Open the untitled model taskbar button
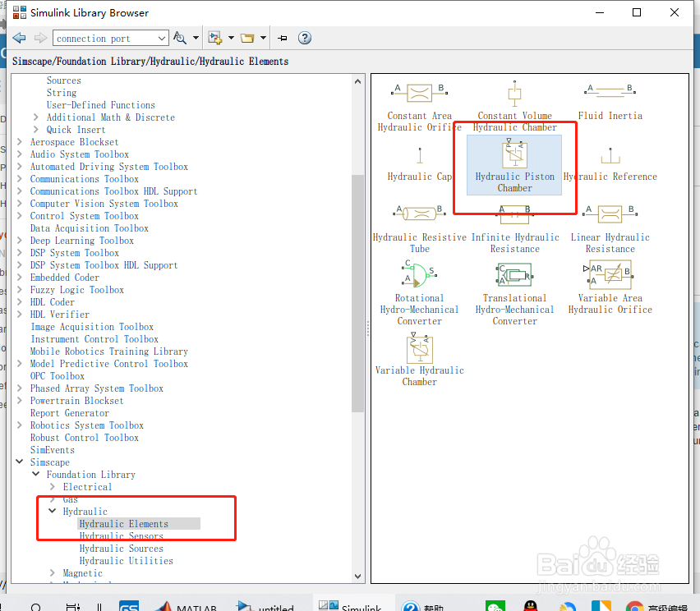 pos(265,607)
